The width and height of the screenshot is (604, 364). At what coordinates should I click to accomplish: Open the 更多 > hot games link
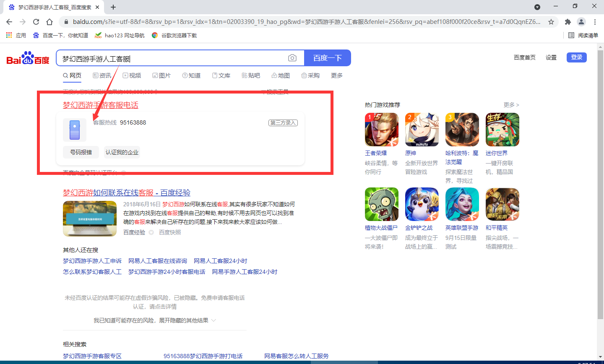511,105
